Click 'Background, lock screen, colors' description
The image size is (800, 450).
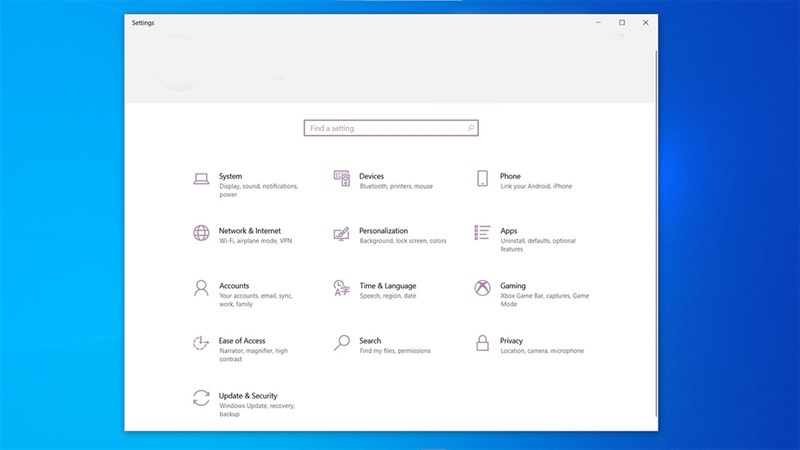pyautogui.click(x=403, y=241)
